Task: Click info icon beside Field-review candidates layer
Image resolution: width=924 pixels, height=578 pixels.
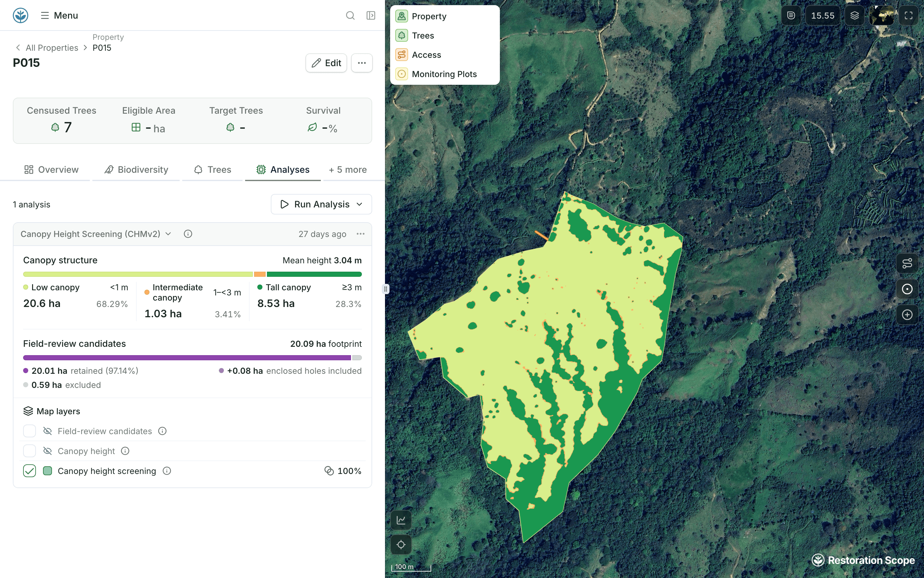Action: click(x=162, y=431)
